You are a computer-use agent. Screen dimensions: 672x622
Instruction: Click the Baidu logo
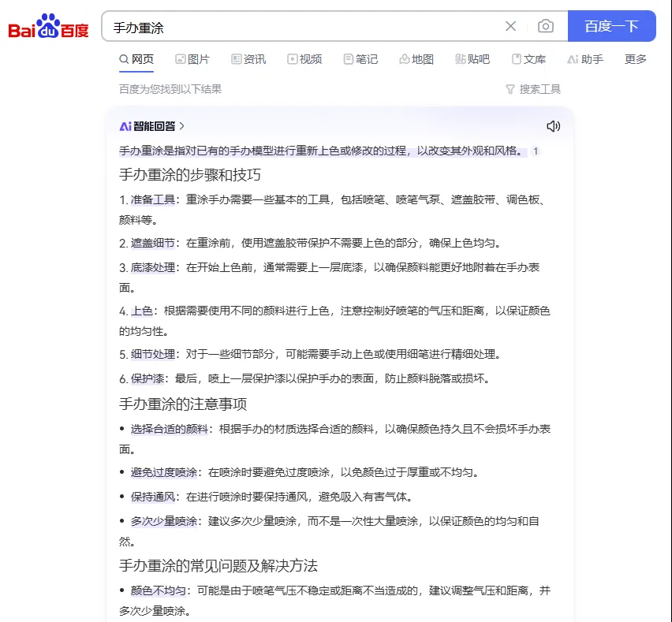pos(49,27)
